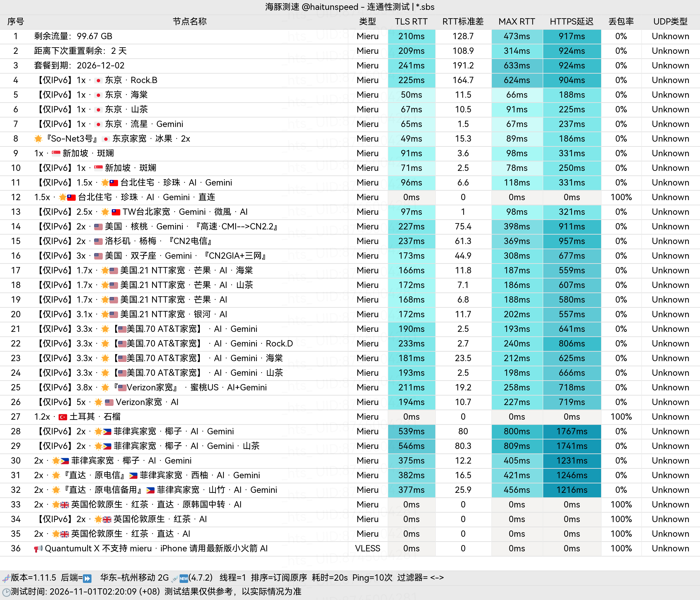This screenshot has width=700, height=600.
Task: Click the NEW badge icon before (4.7.2)
Action: [x=184, y=578]
